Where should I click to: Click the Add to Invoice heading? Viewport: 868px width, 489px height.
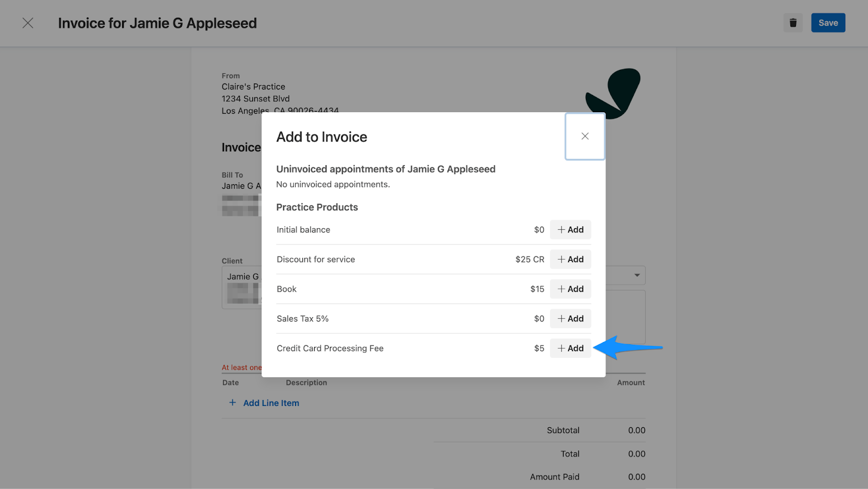322,137
